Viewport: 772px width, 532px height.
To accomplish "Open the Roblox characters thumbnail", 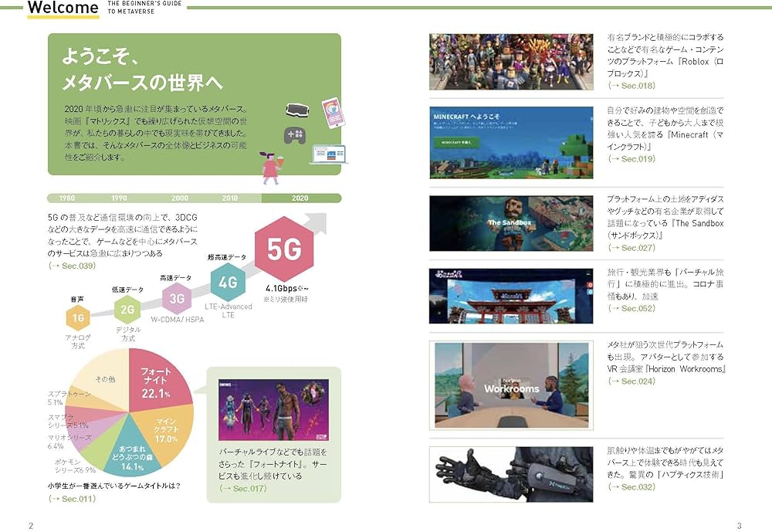I will pyautogui.click(x=511, y=62).
